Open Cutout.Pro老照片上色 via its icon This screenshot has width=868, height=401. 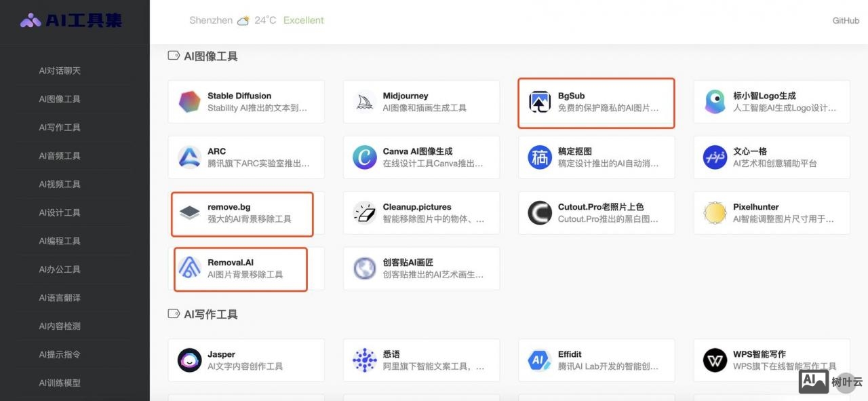tap(540, 212)
